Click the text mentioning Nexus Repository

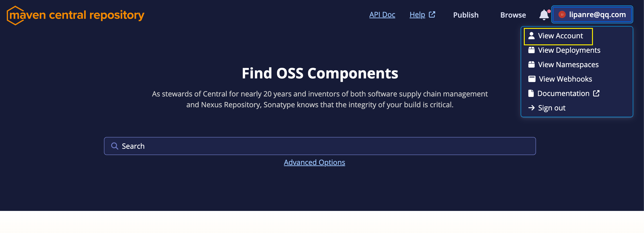point(320,99)
